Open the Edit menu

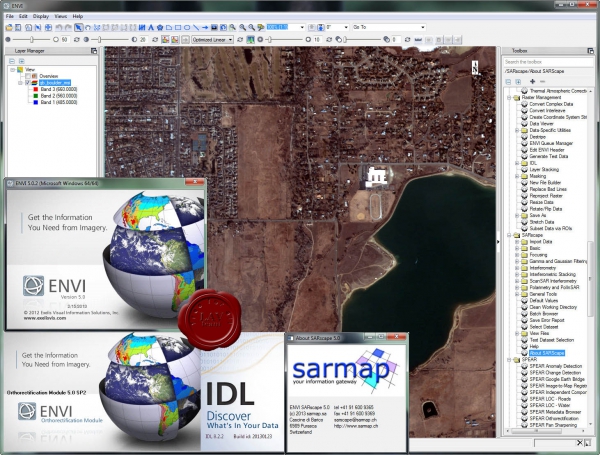click(x=23, y=16)
